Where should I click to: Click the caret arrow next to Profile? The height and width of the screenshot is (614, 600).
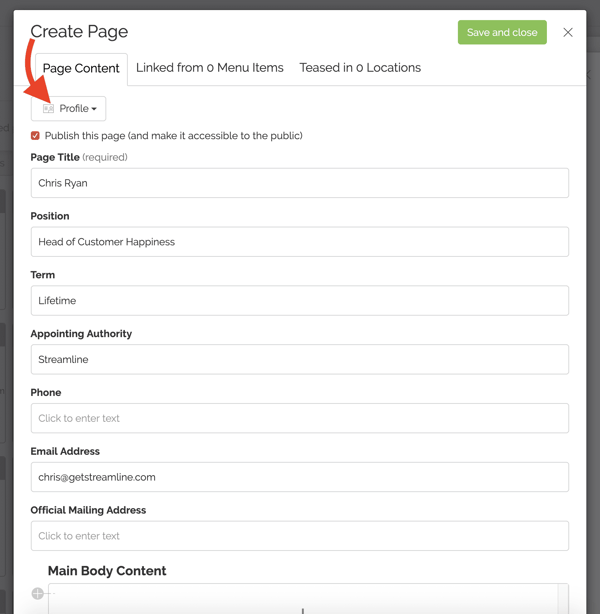94,109
